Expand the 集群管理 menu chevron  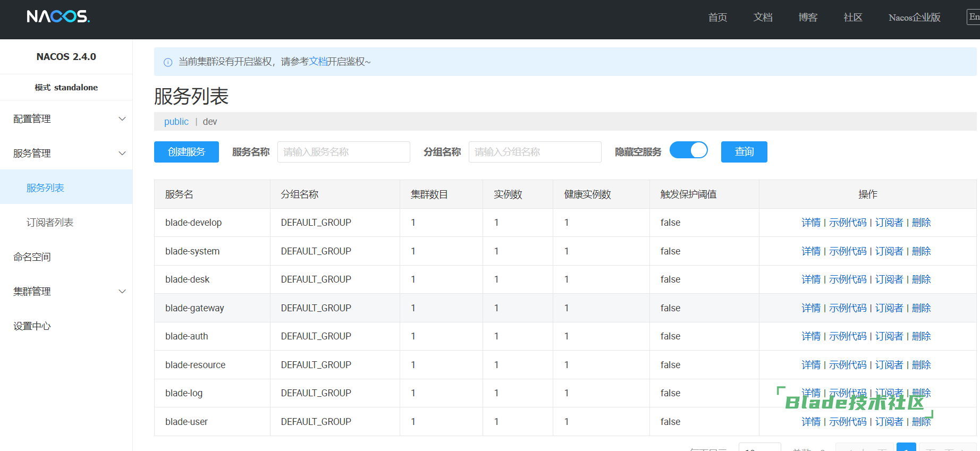(122, 292)
